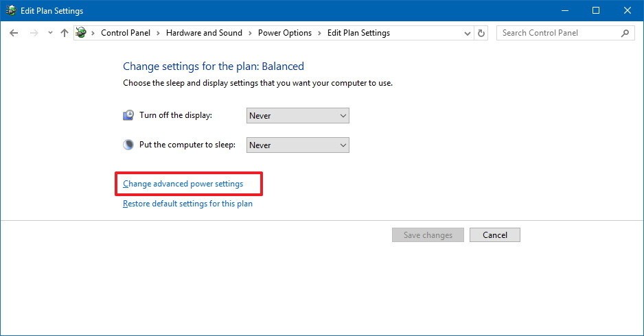This screenshot has width=644, height=336.
Task: Click the Forward navigation arrow
Action: [33, 33]
